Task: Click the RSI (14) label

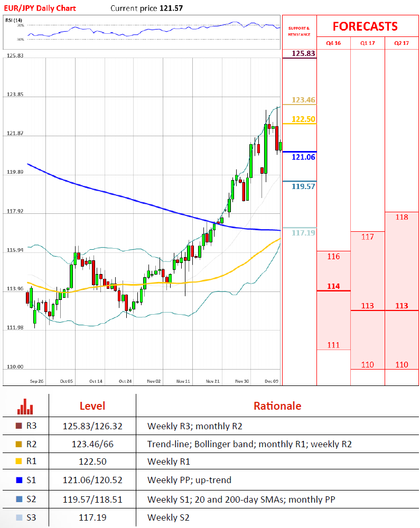Action: 14,20
